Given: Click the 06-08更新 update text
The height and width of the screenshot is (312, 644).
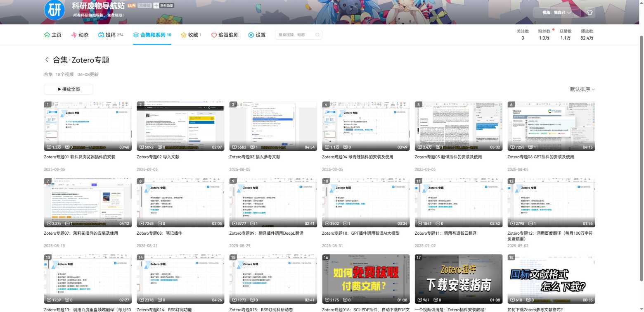Looking at the screenshot, I should point(88,74).
